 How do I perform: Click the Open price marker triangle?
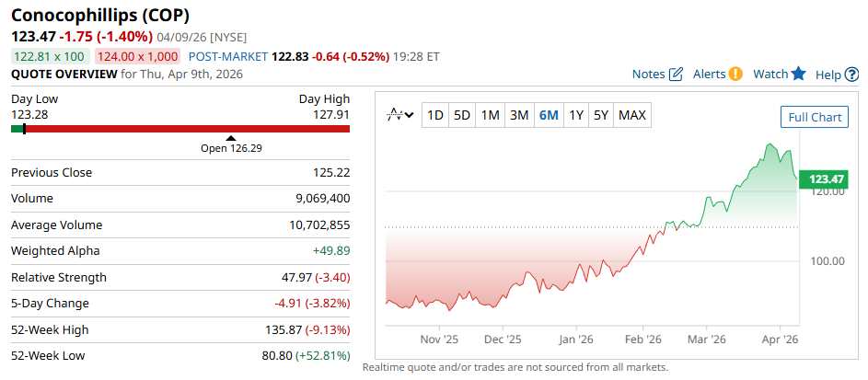tap(231, 138)
